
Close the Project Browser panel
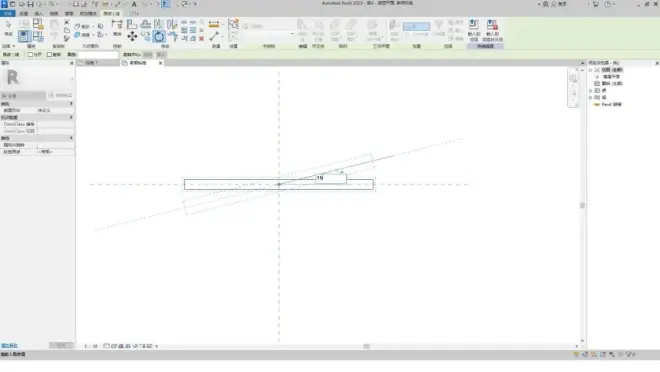(657, 63)
